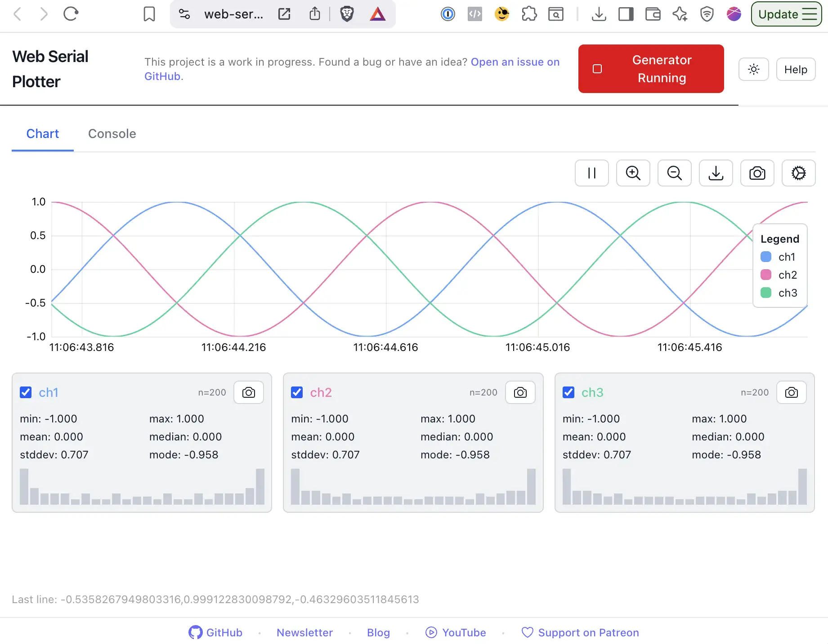Disable the ch2 channel
The width and height of the screenshot is (828, 644).
(297, 392)
